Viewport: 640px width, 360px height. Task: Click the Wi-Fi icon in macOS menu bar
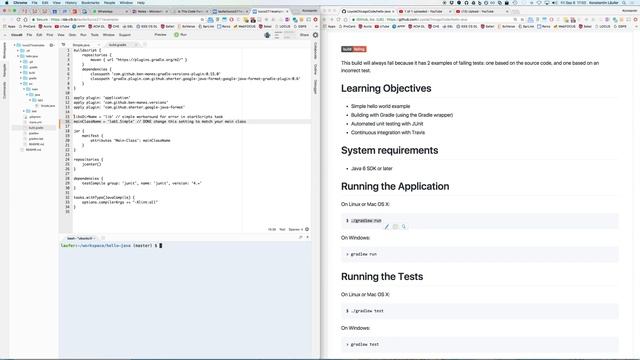point(538,2)
